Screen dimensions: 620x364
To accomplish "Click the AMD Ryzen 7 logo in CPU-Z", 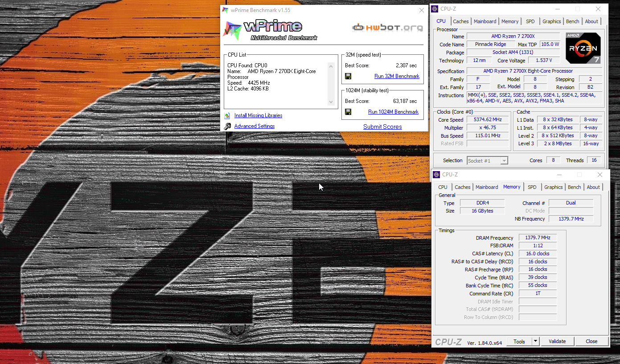I will click(x=583, y=48).
